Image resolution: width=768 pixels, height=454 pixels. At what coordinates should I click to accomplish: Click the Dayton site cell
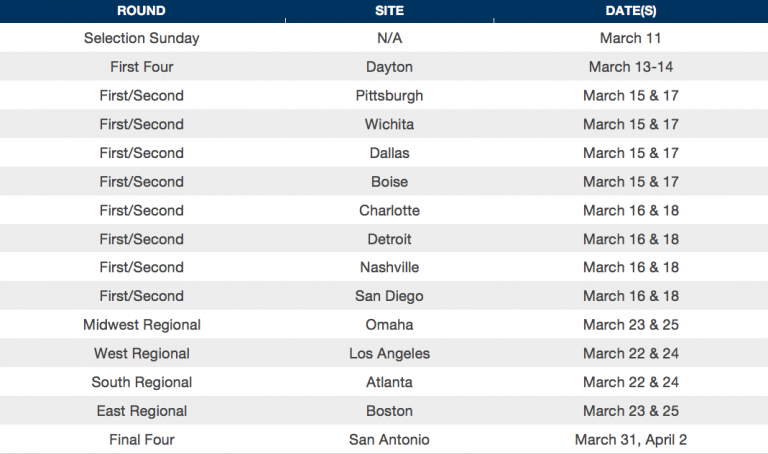click(389, 67)
